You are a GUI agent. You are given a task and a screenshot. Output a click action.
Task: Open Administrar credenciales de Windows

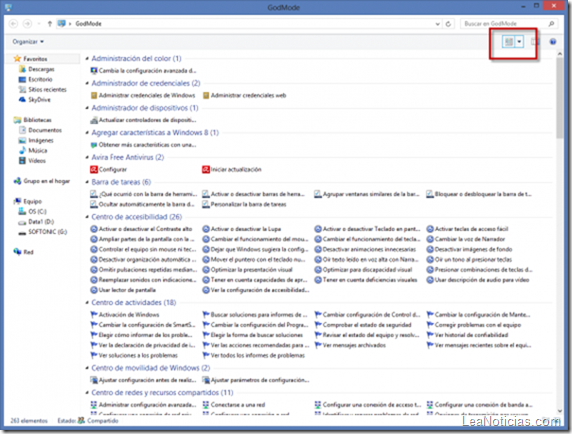pyautogui.click(x=143, y=96)
